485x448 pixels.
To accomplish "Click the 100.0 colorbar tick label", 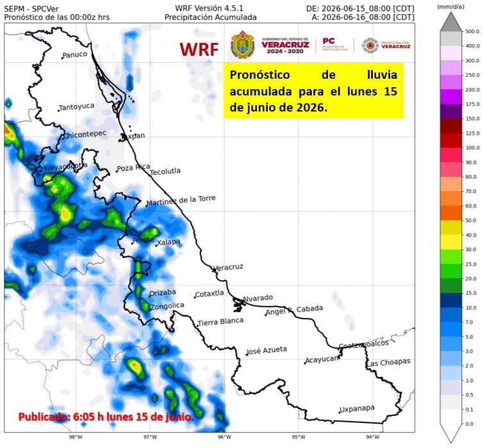I will pos(472,148).
